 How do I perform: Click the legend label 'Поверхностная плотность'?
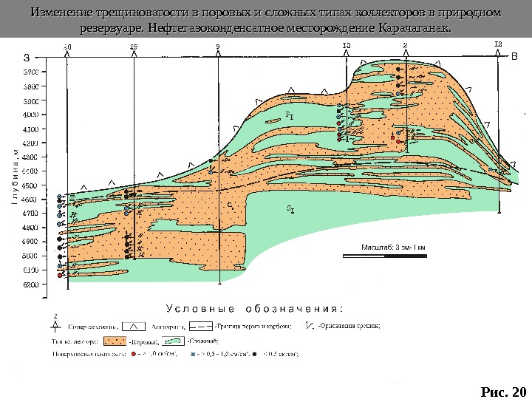pos(89,354)
